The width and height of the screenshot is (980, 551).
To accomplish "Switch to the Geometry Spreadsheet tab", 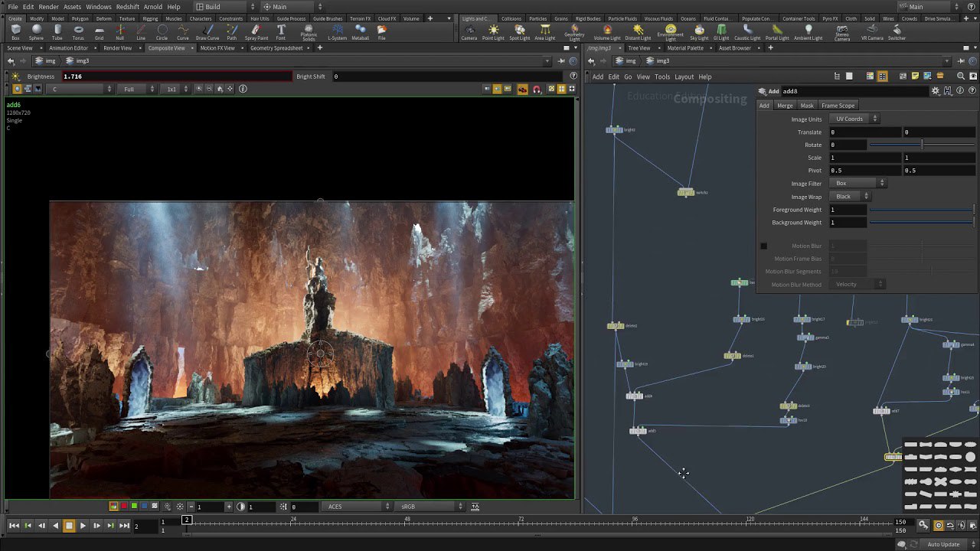I will click(x=276, y=48).
